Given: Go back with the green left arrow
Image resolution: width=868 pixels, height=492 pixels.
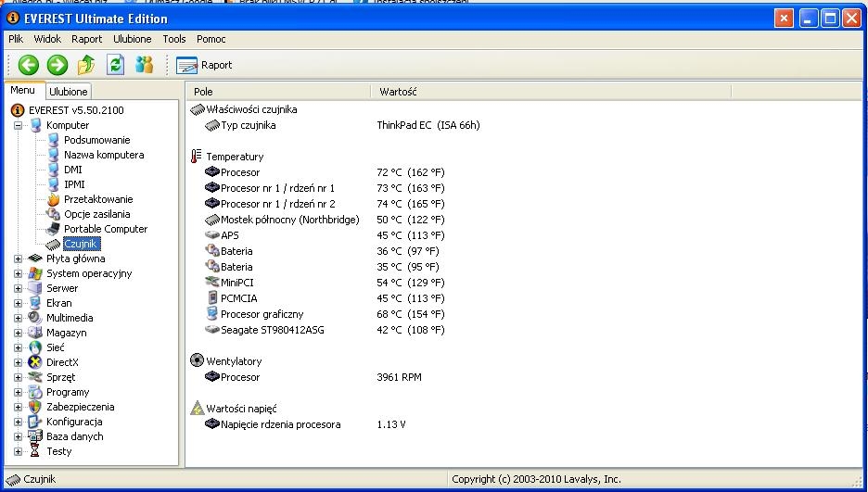Looking at the screenshot, I should pos(28,65).
